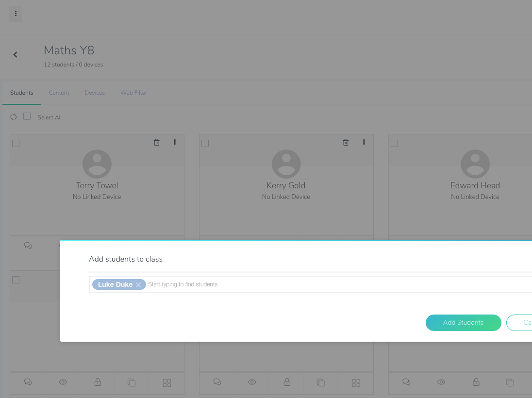Click Kerry Gold's avatar picture
Image resolution: width=532 pixels, height=398 pixels.
(286, 164)
